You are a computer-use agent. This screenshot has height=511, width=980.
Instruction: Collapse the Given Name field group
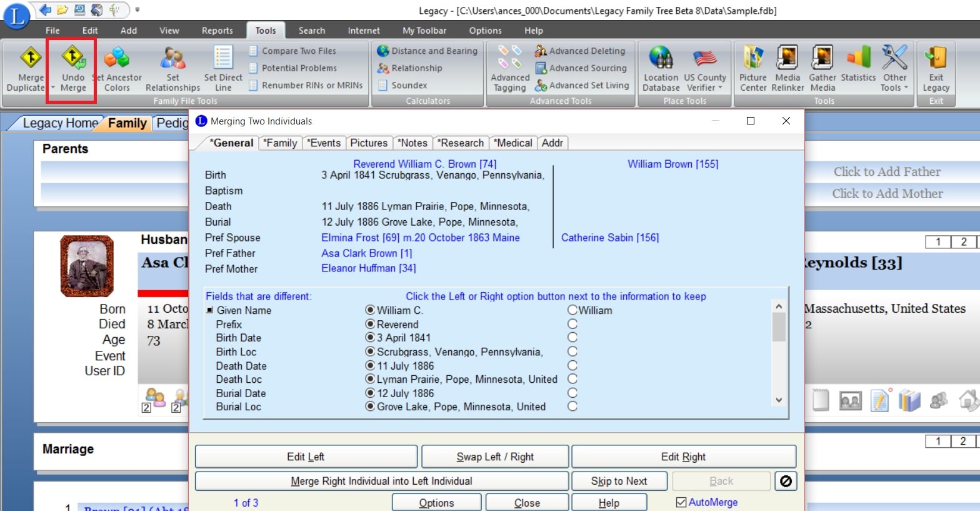coord(209,310)
